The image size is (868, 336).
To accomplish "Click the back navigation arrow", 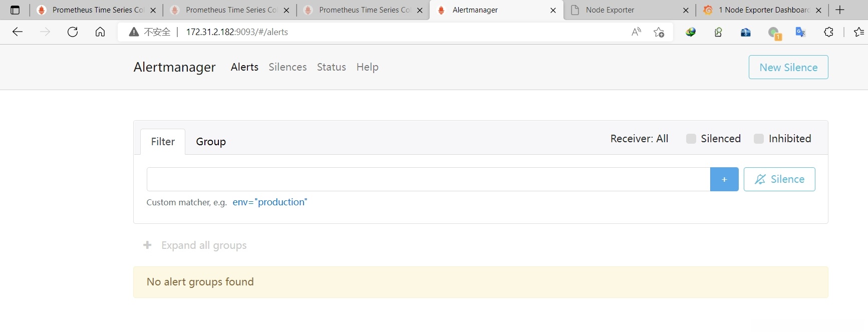I will 18,32.
